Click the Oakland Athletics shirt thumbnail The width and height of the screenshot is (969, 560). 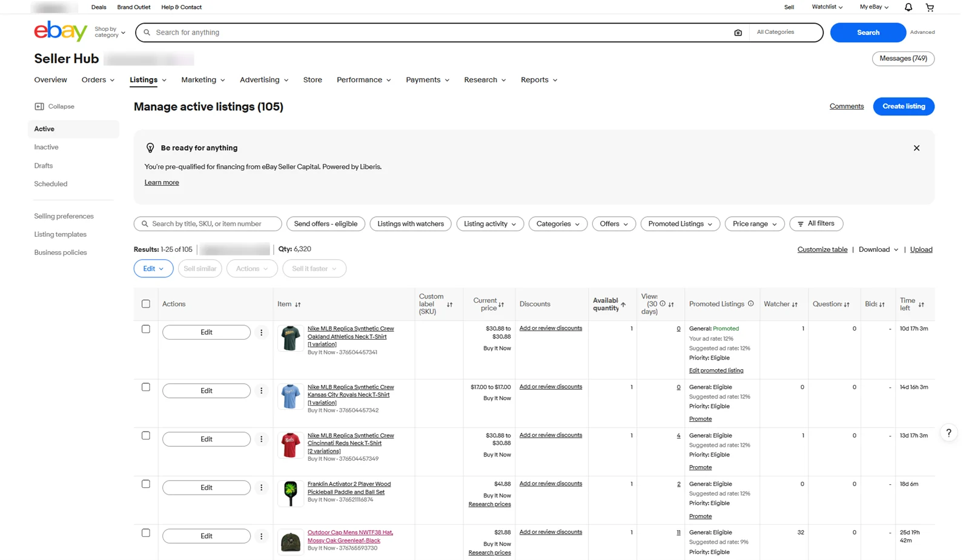pyautogui.click(x=291, y=338)
